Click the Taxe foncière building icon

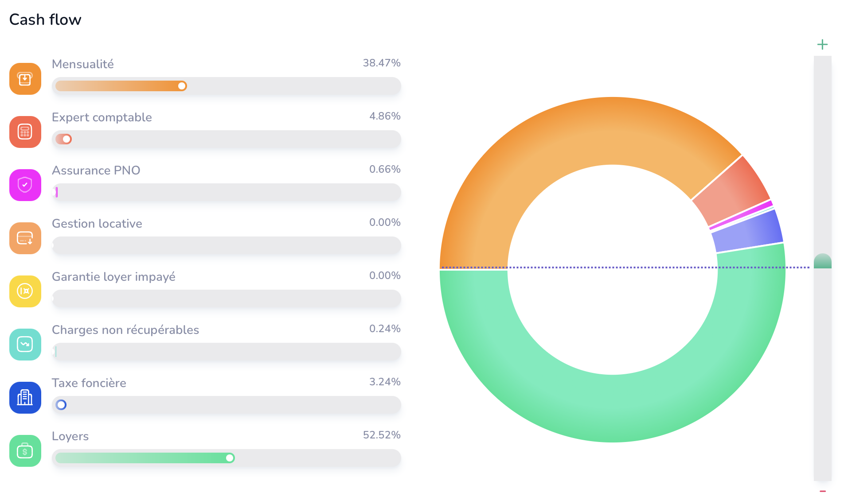pyautogui.click(x=25, y=398)
